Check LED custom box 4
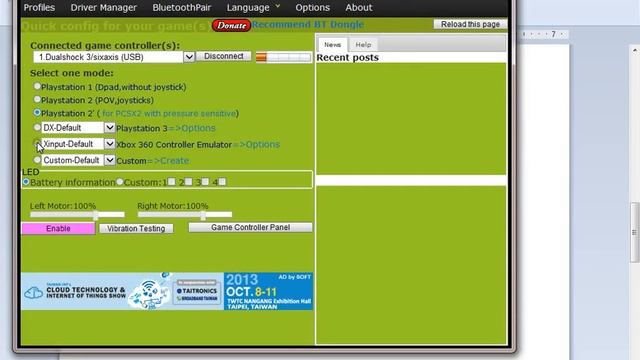The image size is (640, 360). click(222, 182)
